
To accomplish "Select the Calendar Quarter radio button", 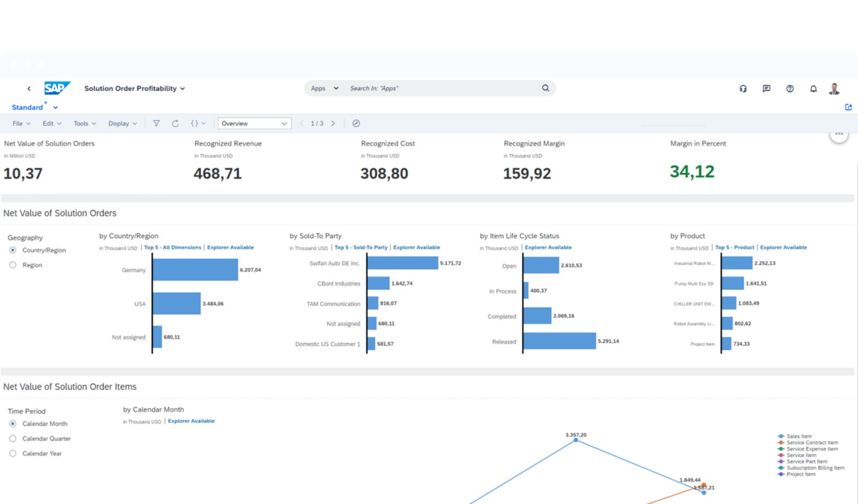I will (x=12, y=438).
